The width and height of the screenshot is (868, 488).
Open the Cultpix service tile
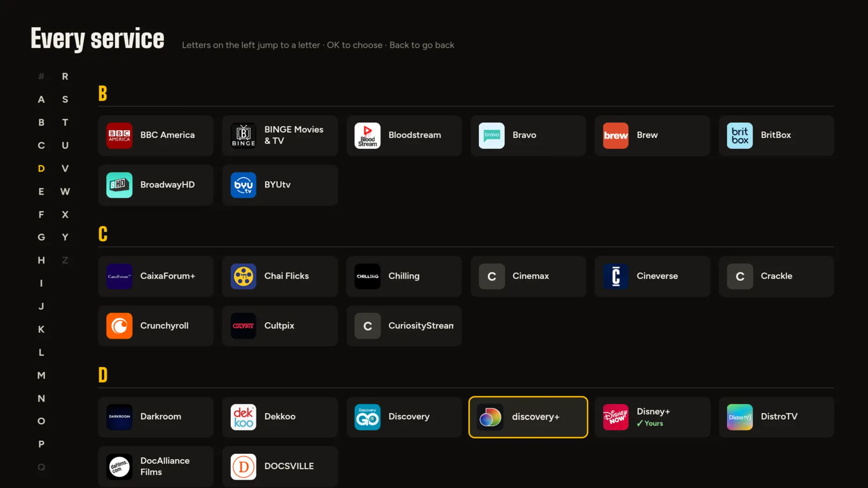point(280,326)
